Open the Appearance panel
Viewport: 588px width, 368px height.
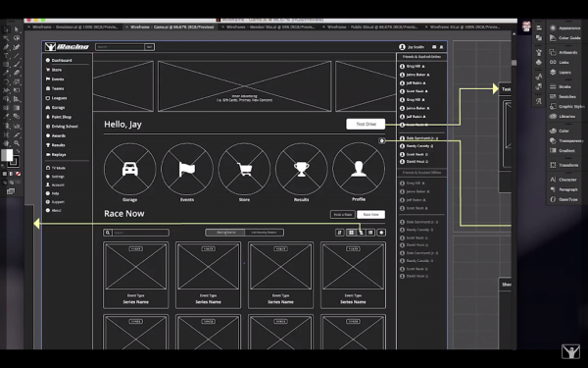point(565,28)
